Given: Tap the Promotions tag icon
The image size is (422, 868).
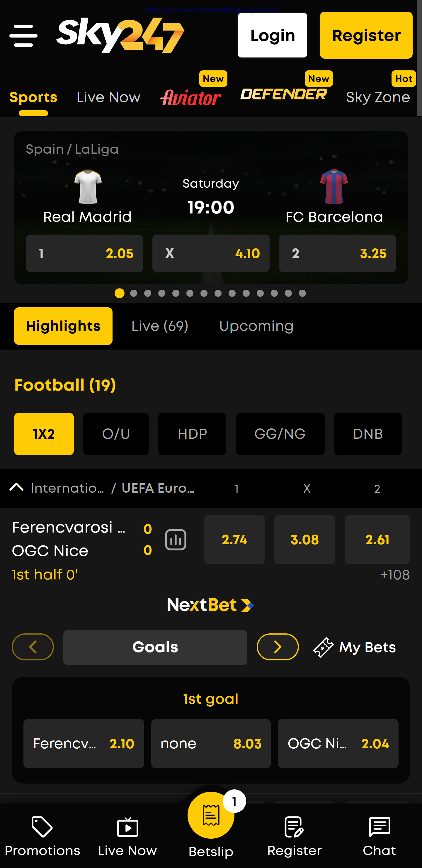Looking at the screenshot, I should [x=42, y=827].
